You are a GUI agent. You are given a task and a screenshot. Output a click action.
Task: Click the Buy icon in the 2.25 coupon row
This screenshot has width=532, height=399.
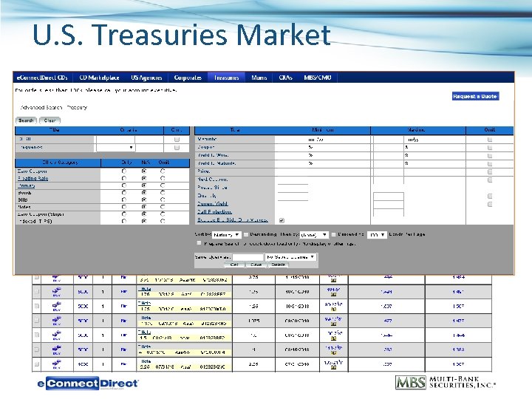(57, 364)
